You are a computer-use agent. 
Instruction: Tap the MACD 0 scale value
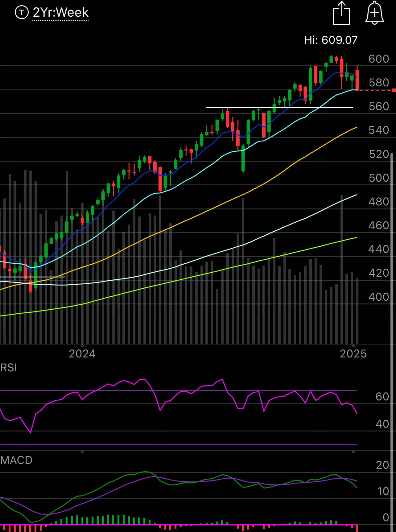(x=386, y=518)
